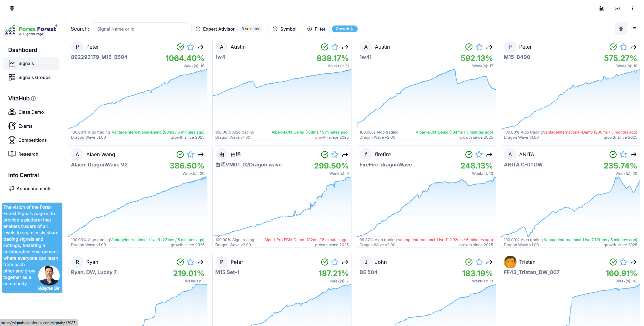Share the FF43_Tristan_DW_007 signal
This screenshot has width=644, height=326.
[x=634, y=262]
